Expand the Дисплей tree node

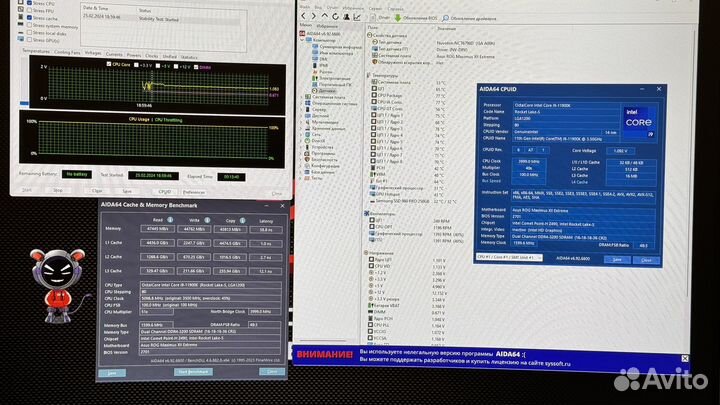pyautogui.click(x=302, y=116)
